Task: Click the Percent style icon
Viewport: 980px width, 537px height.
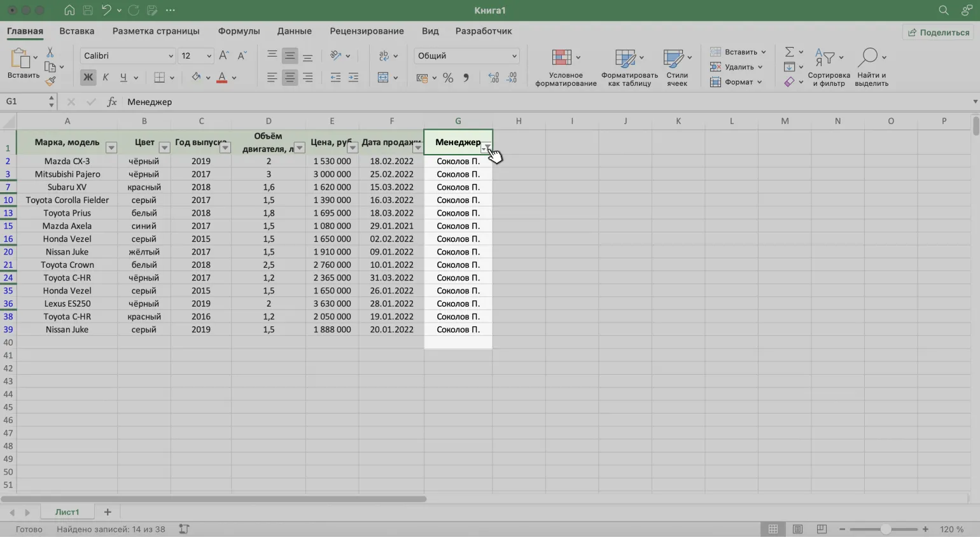Action: click(x=448, y=78)
